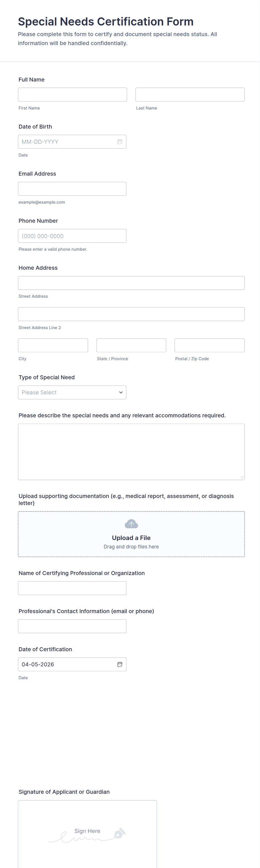Viewport: 260px width, 868px height.
Task: Expand the Type of Special Need dropdown
Action: point(72,393)
